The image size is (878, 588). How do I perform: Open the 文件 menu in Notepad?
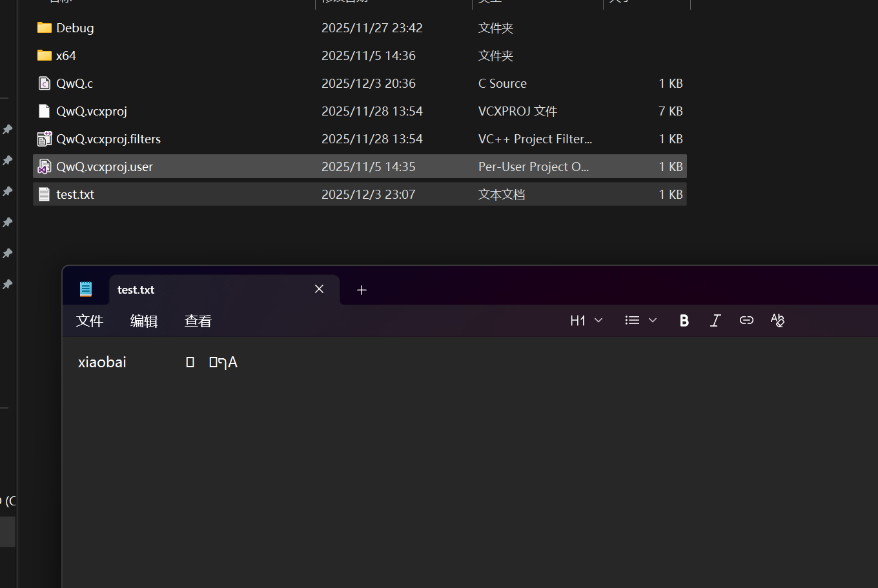tap(90, 321)
